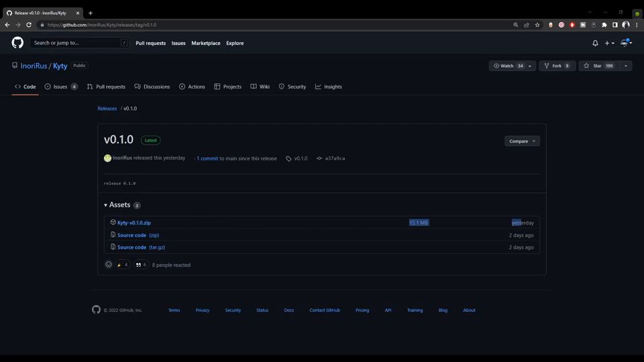Bookmark this page with star icon

[x=537, y=25]
